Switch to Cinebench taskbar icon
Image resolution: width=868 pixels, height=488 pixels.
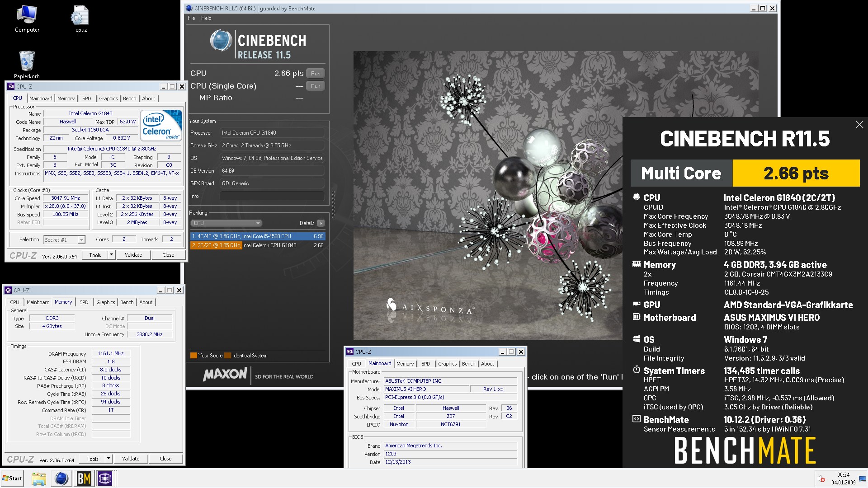click(61, 479)
